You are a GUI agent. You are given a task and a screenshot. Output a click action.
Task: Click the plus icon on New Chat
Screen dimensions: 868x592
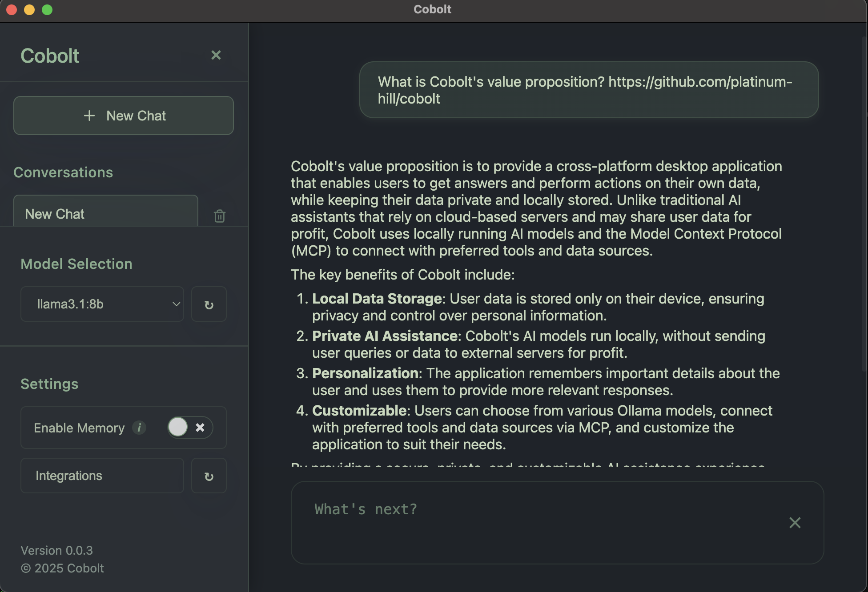pos(89,116)
